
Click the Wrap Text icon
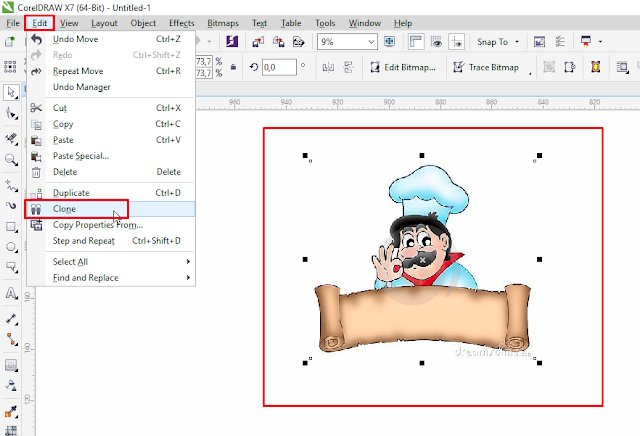tap(622, 67)
